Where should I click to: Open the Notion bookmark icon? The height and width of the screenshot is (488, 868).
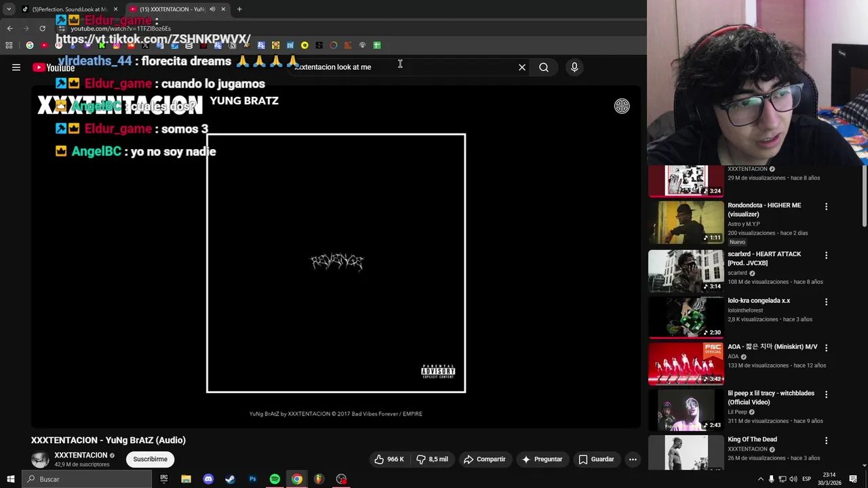[x=233, y=45]
